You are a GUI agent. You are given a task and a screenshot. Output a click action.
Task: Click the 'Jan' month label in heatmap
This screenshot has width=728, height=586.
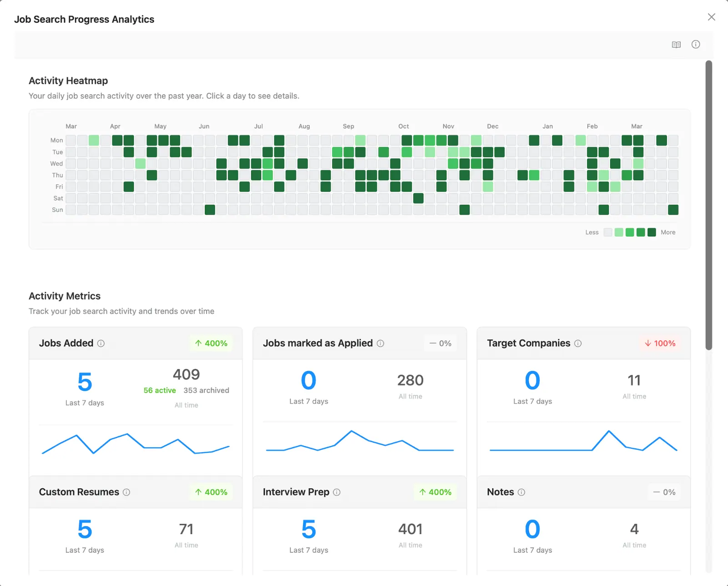point(547,126)
